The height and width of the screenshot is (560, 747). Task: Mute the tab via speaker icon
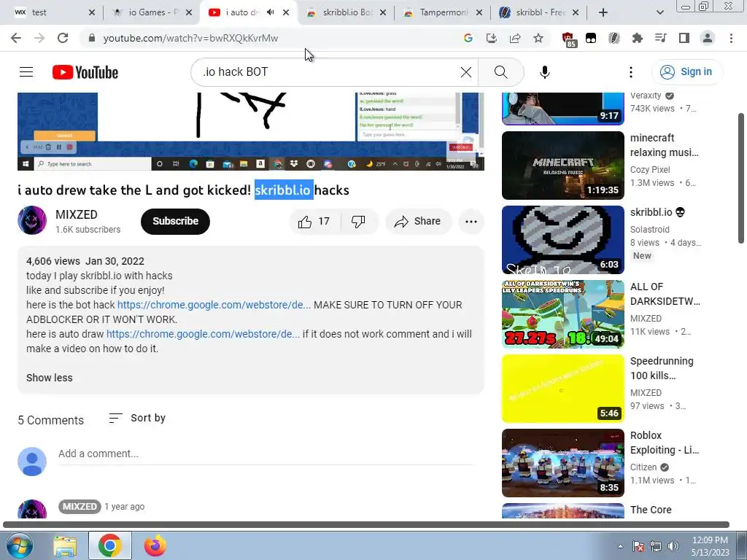point(271,12)
